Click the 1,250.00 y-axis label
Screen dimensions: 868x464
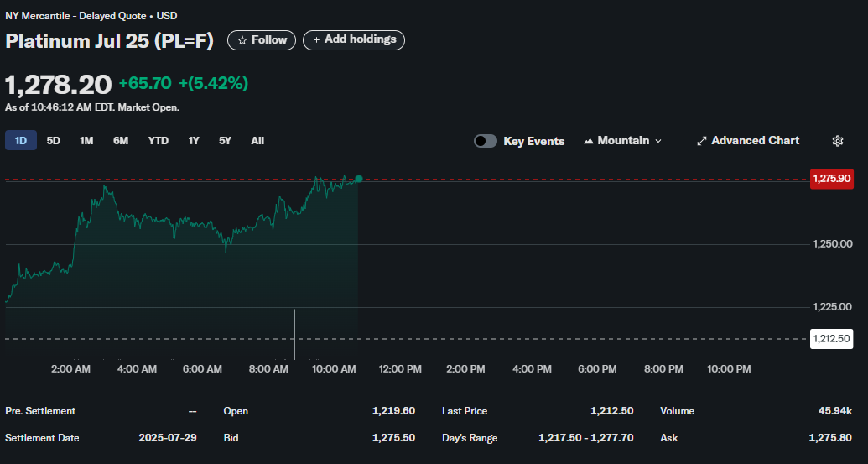[x=833, y=243]
